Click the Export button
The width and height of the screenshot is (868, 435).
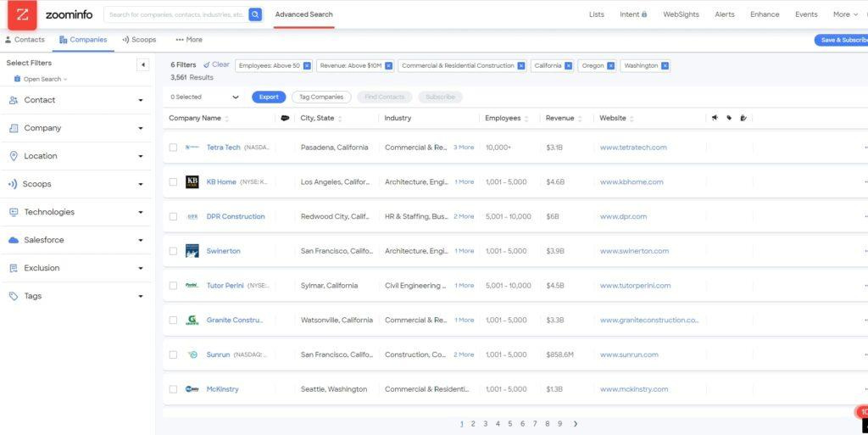click(x=269, y=97)
